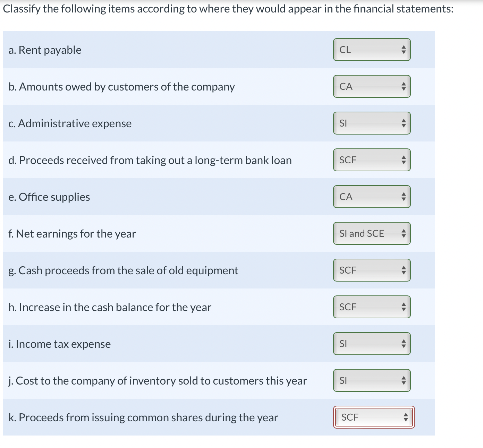The image size is (483, 448).
Task: Open the increase in cash balance dropdown
Action: (x=371, y=307)
